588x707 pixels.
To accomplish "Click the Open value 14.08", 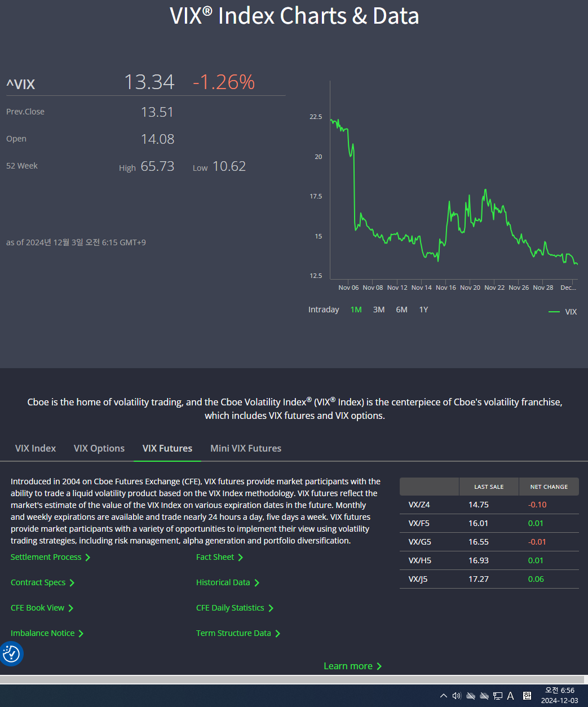I will (x=158, y=139).
